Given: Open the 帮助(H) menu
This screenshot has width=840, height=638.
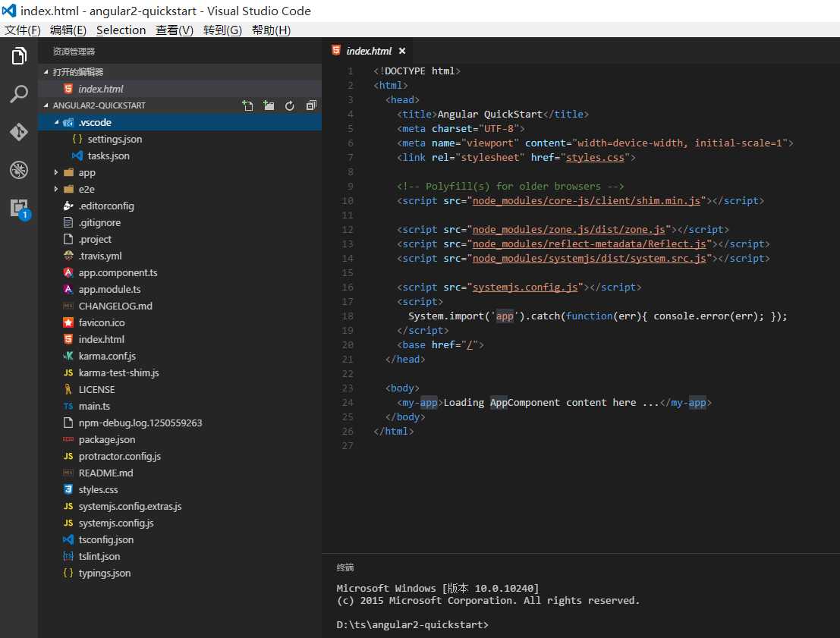Looking at the screenshot, I should click(271, 30).
